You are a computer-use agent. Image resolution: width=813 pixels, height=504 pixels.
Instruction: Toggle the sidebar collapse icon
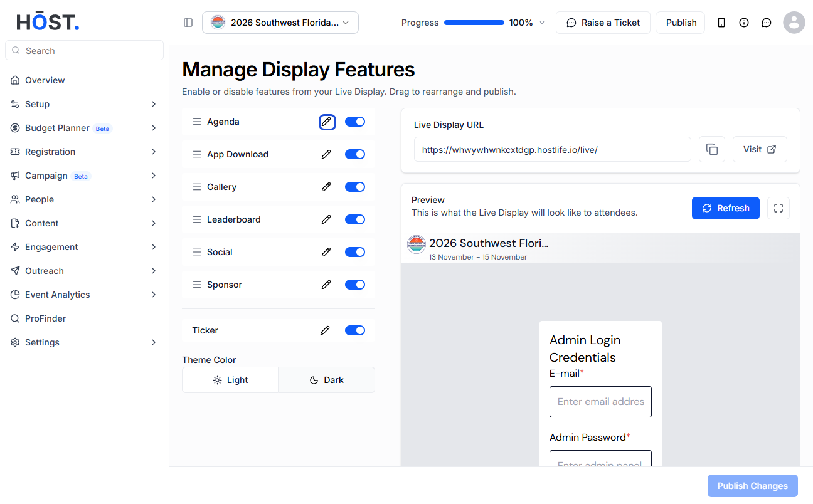(188, 23)
